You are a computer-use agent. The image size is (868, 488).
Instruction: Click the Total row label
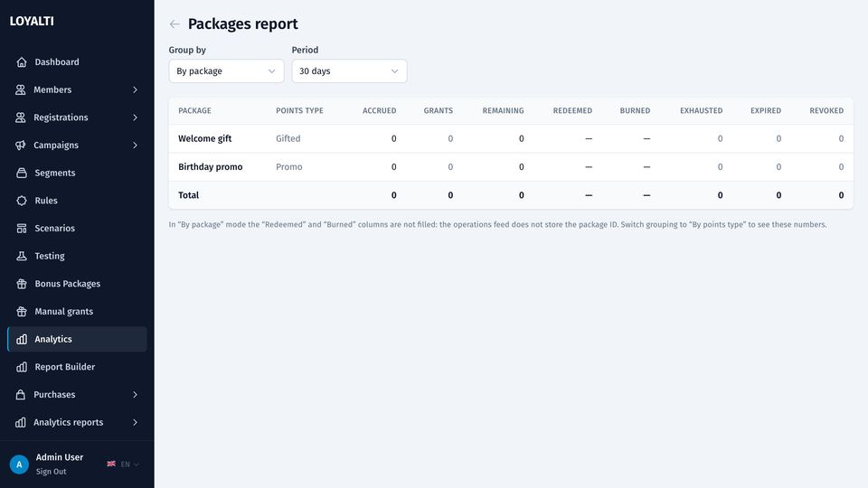click(188, 195)
